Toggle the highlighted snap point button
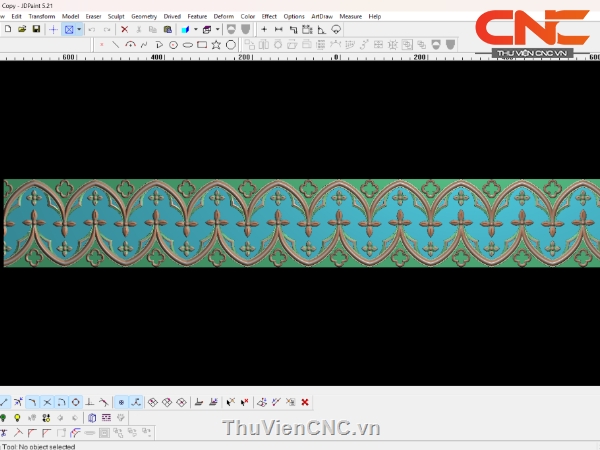The height and width of the screenshot is (450, 600). [x=121, y=402]
